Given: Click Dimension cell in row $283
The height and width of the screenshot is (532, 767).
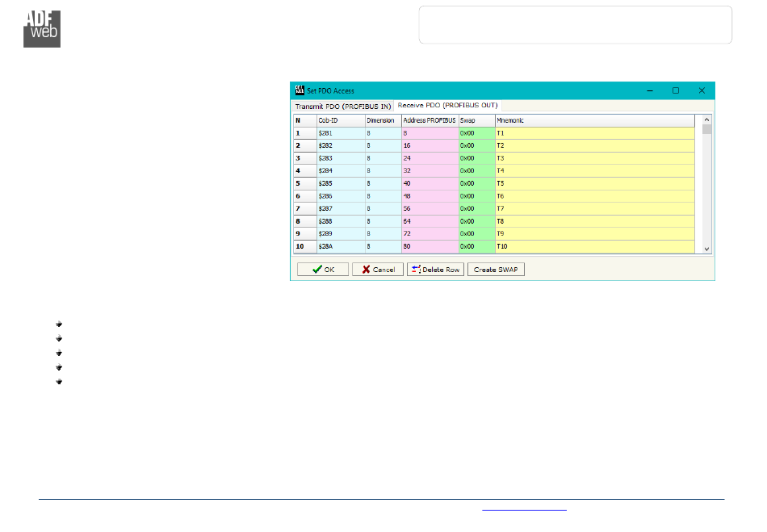Looking at the screenshot, I should 383,158.
